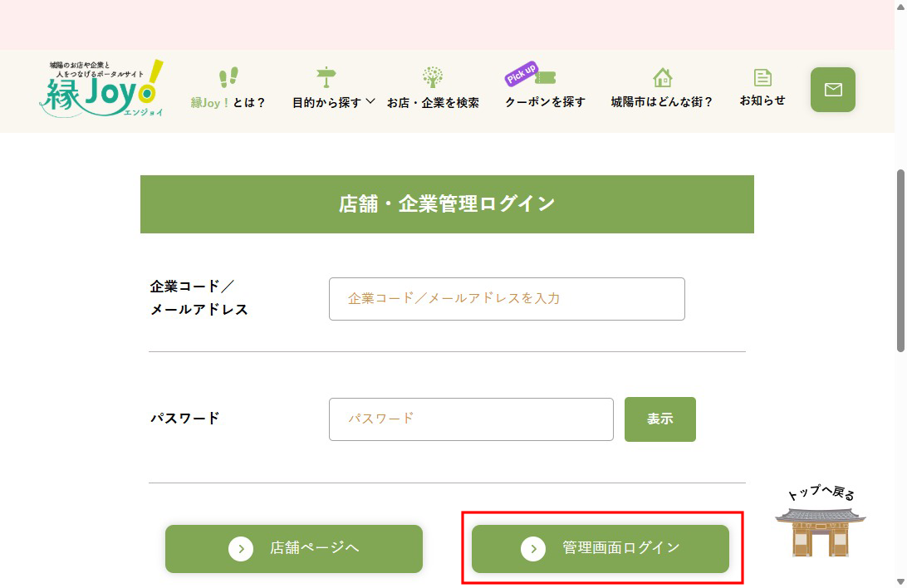The image size is (907, 588).
Task: Show the password with the 表示 button
Action: tap(659, 419)
